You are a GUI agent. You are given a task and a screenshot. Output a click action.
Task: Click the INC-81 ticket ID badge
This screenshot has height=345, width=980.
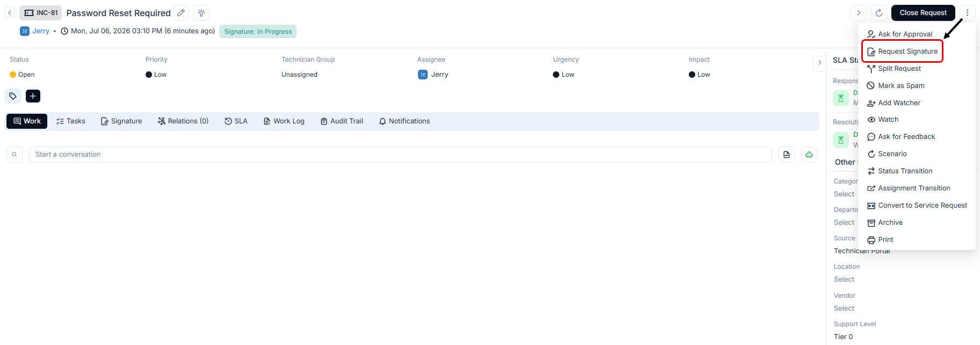point(41,13)
